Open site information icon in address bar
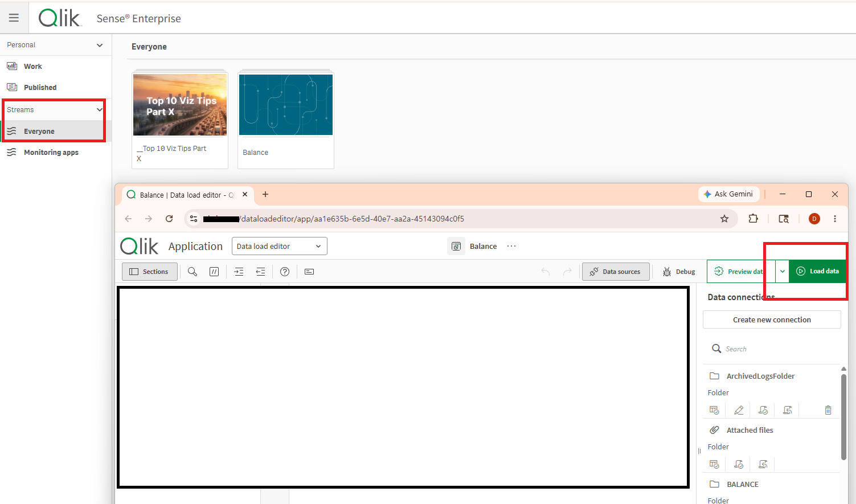The height and width of the screenshot is (504, 856). pyautogui.click(x=194, y=219)
